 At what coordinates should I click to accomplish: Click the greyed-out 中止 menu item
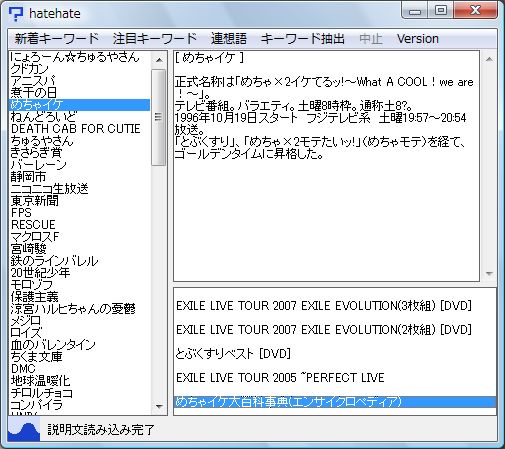coord(371,39)
